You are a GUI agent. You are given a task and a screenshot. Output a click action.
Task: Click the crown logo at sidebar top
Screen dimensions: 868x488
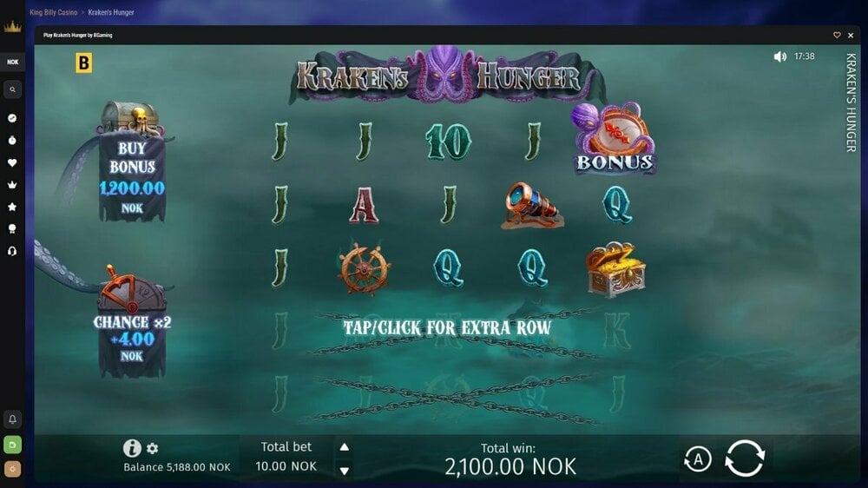tap(12, 27)
